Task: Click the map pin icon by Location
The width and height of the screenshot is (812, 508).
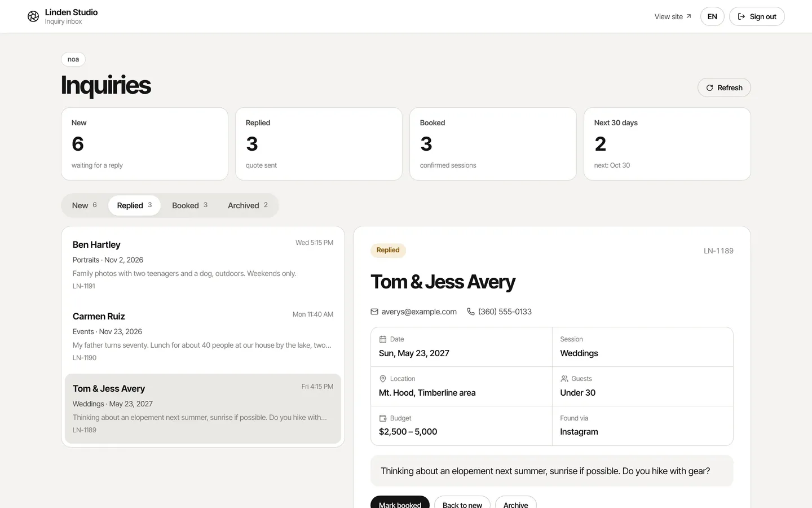Action: coord(383,379)
